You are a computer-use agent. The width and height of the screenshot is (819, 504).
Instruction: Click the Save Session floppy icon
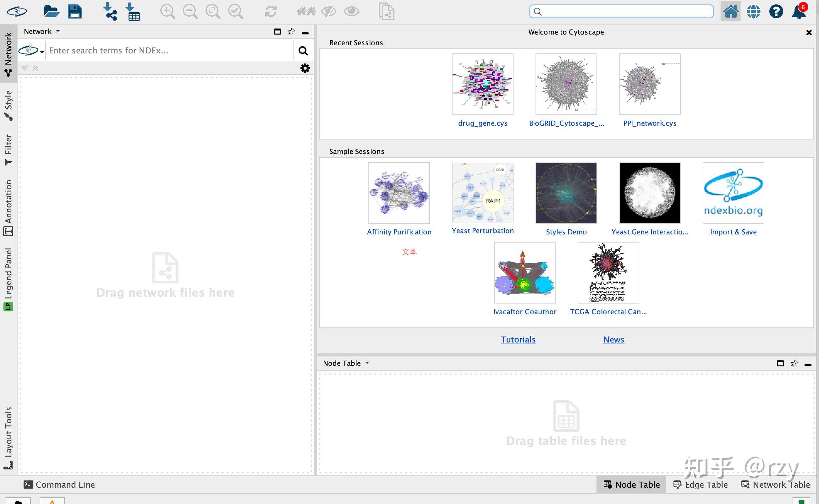[75, 12]
